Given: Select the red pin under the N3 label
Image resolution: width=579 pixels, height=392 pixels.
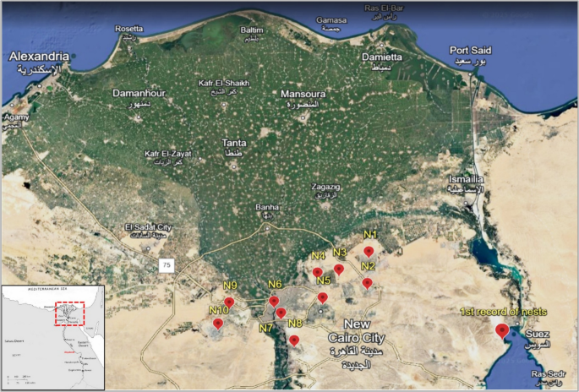Looking at the screenshot, I should 339,269.
